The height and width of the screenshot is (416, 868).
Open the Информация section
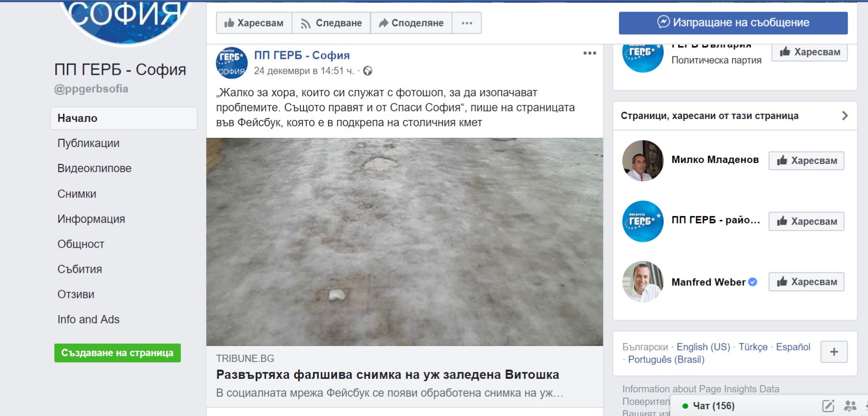point(92,219)
